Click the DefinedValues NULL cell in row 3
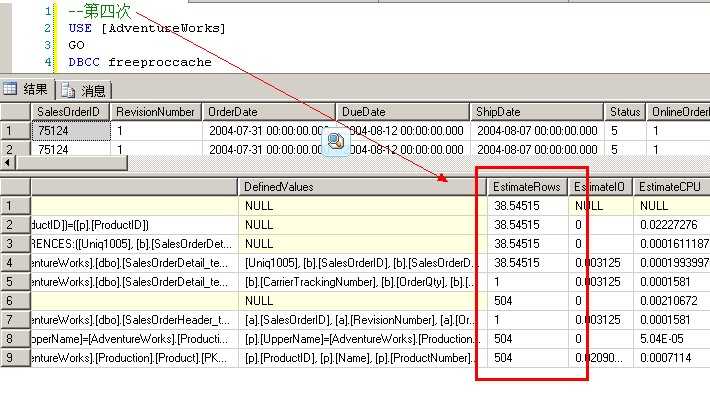The width and height of the screenshot is (710, 404). pos(362,244)
